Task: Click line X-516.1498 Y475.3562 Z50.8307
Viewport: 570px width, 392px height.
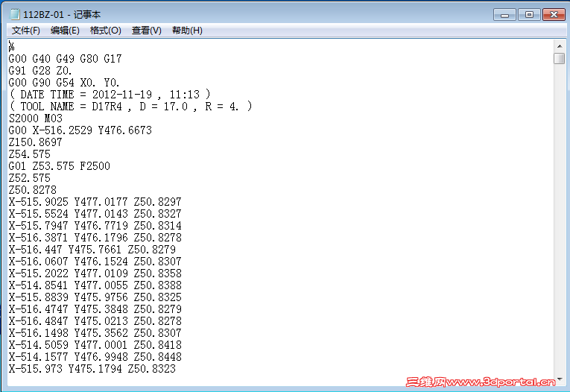Action: click(95, 333)
